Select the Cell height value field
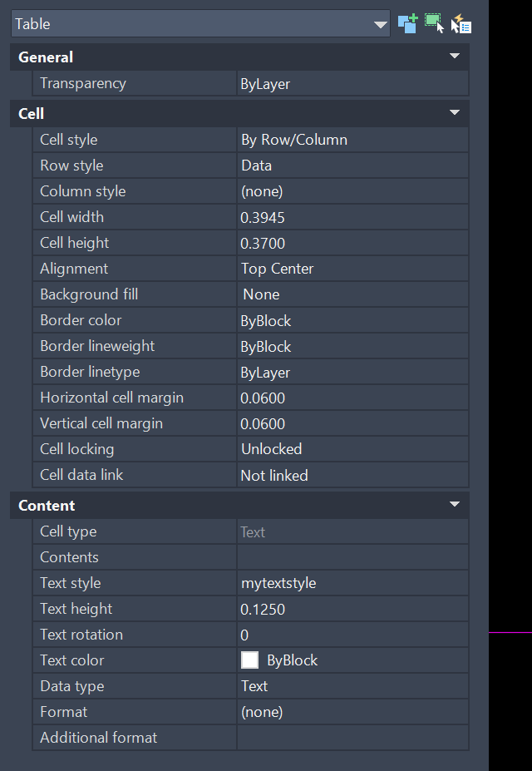532x771 pixels. point(352,243)
